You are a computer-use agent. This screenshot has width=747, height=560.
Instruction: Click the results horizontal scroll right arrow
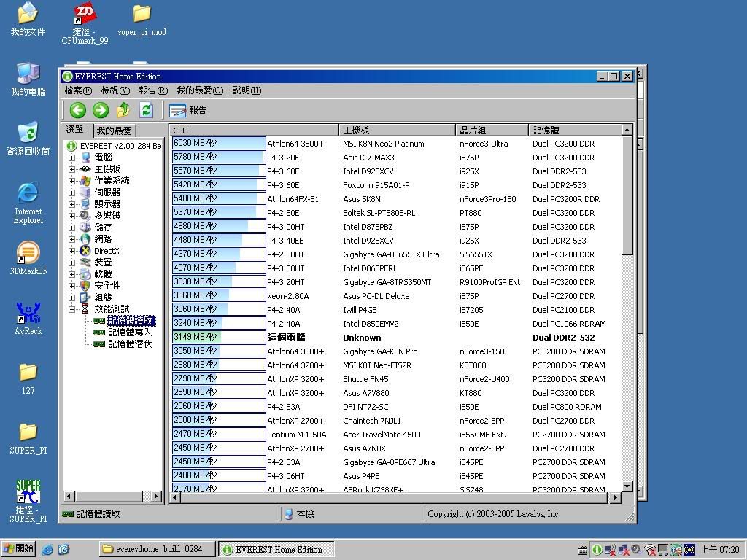[616, 497]
